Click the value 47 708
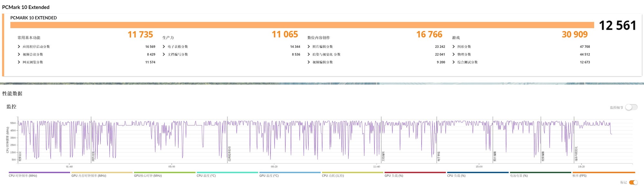644x194 pixels. (x=585, y=47)
